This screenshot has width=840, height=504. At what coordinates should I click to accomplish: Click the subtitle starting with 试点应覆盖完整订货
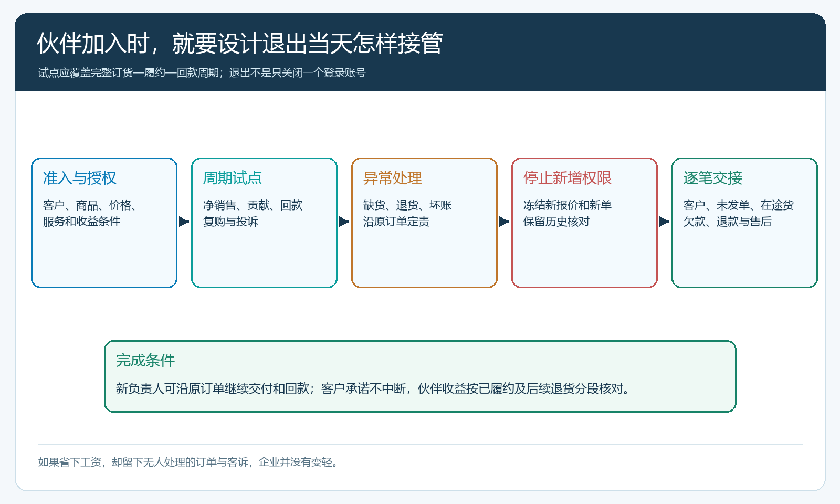pyautogui.click(x=202, y=73)
